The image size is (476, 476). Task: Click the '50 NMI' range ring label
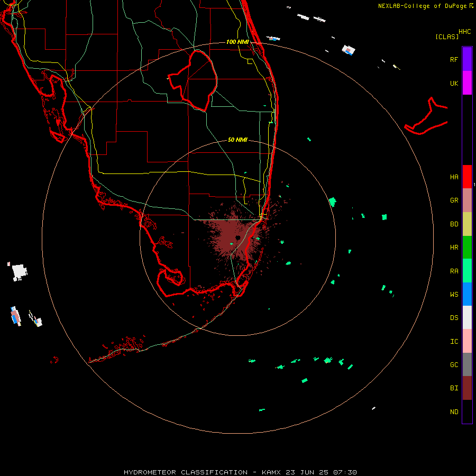[237, 140]
